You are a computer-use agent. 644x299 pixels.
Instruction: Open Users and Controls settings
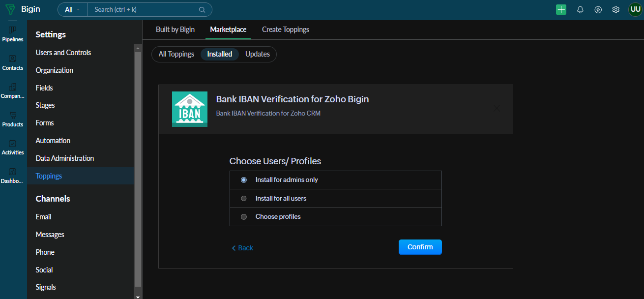pos(63,53)
